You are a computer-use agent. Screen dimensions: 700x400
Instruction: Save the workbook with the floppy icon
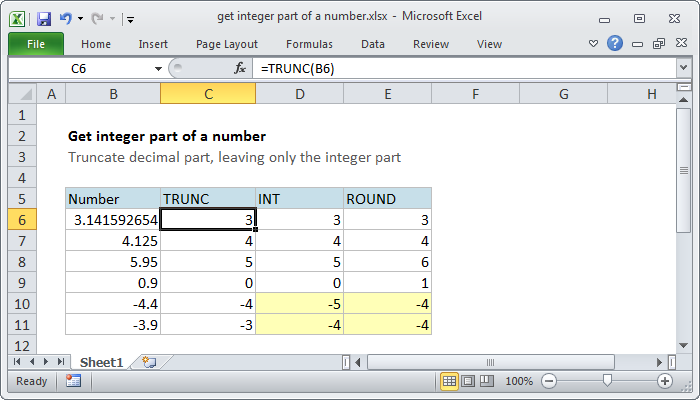pyautogui.click(x=44, y=19)
